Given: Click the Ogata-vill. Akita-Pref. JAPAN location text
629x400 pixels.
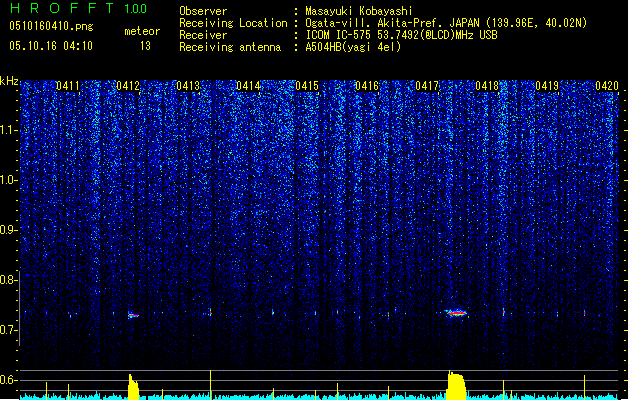Looking at the screenshot, I should click(446, 23).
